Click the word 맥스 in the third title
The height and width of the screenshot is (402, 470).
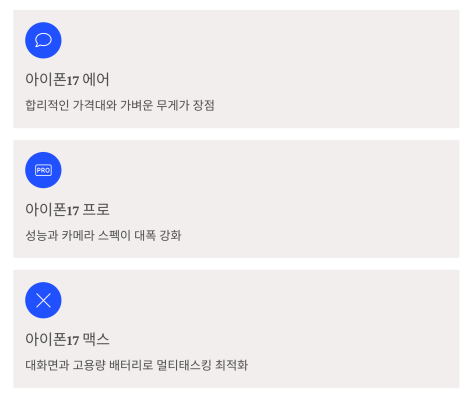[96, 340]
